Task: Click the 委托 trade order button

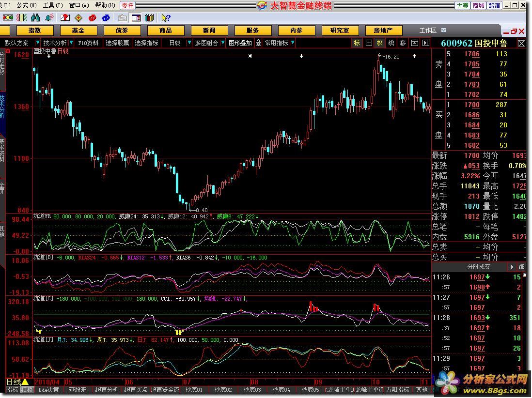Action: (x=128, y=5)
